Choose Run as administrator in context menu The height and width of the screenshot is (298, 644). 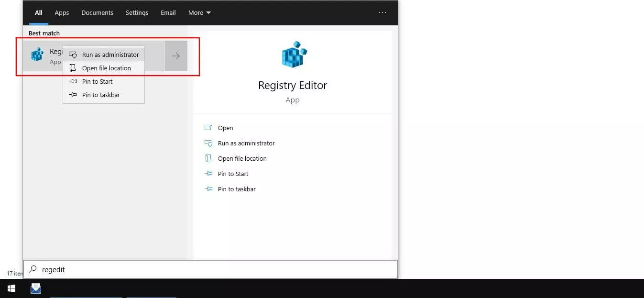pyautogui.click(x=110, y=55)
